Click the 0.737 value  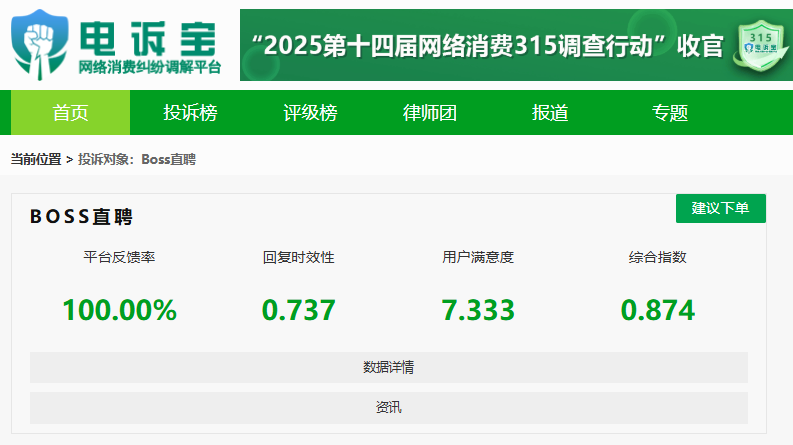[x=299, y=310]
